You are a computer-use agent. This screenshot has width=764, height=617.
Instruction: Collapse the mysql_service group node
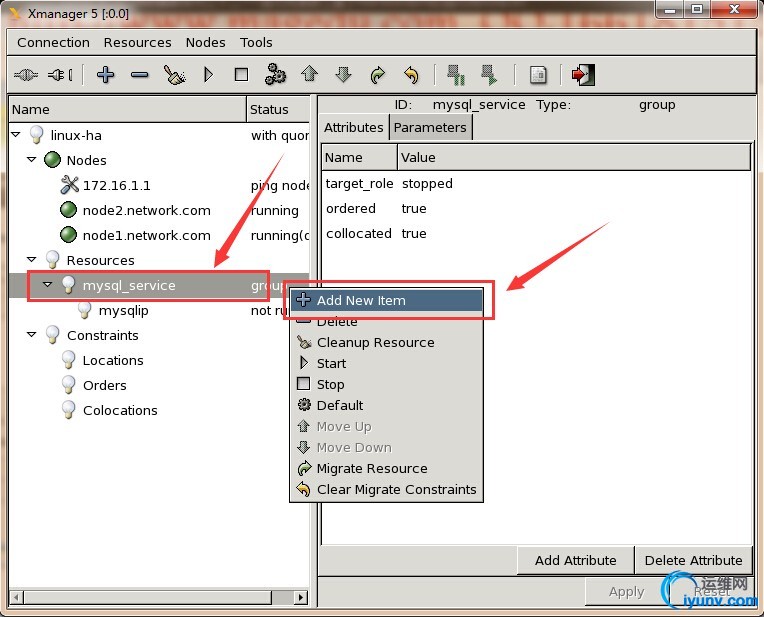pos(48,284)
